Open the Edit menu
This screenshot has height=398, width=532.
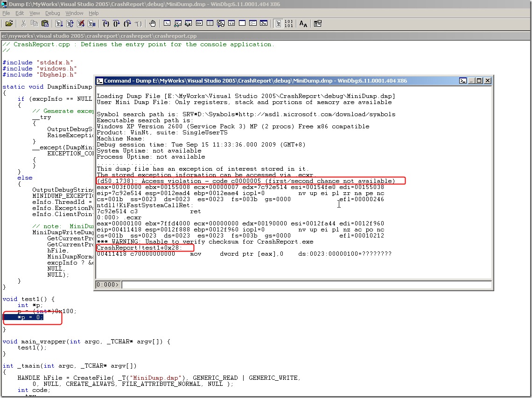pyautogui.click(x=20, y=13)
